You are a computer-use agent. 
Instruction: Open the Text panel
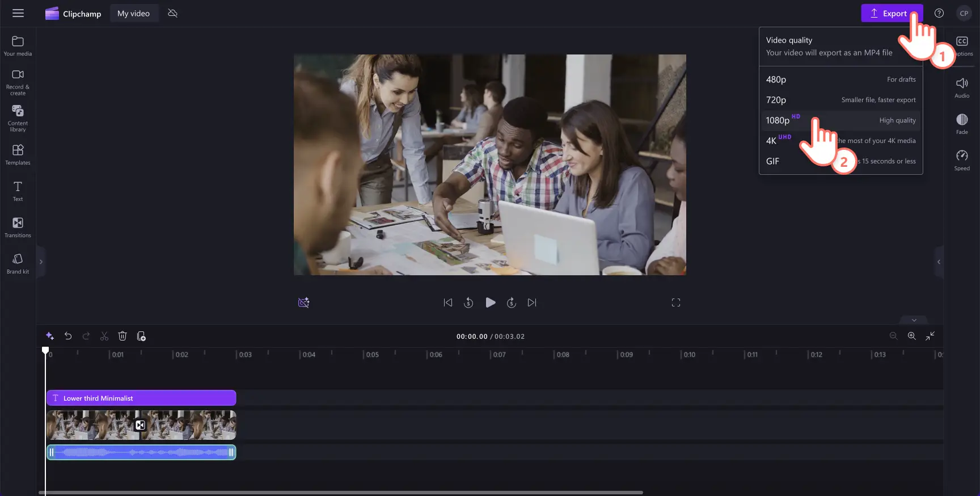18,191
